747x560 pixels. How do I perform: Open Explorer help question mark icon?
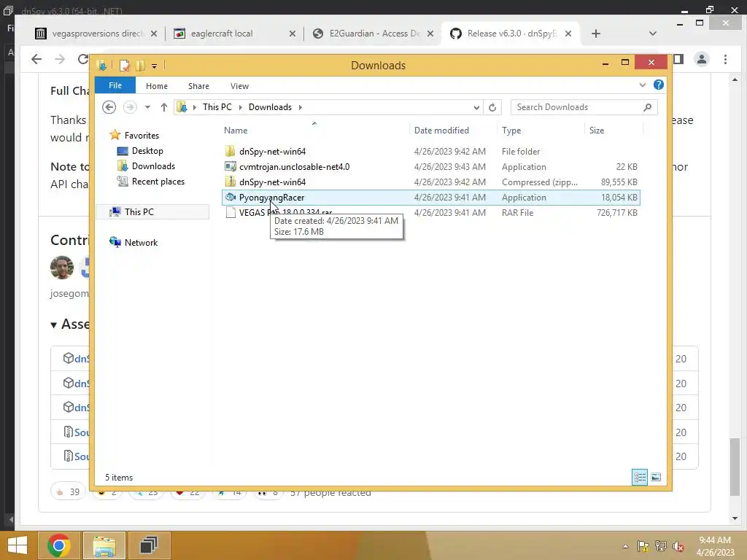(x=659, y=85)
